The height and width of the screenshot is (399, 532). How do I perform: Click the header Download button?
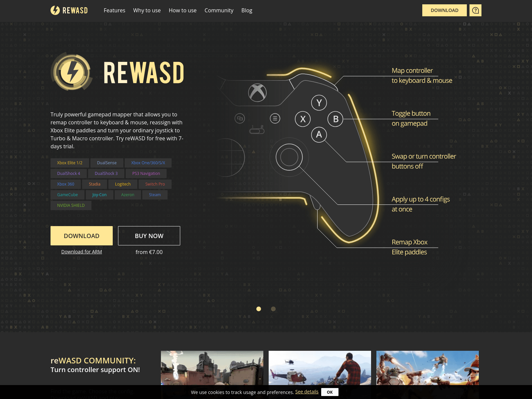pyautogui.click(x=445, y=10)
